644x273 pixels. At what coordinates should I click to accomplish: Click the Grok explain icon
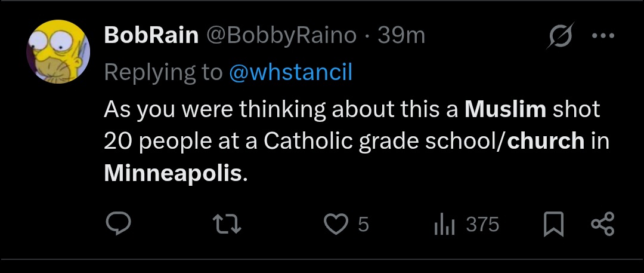coord(562,35)
